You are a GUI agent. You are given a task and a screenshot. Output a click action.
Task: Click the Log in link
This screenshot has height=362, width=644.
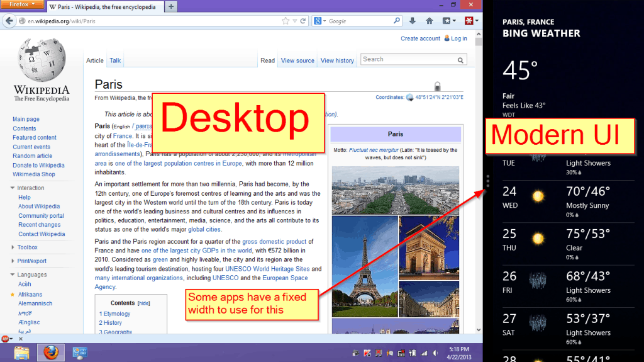click(x=458, y=38)
